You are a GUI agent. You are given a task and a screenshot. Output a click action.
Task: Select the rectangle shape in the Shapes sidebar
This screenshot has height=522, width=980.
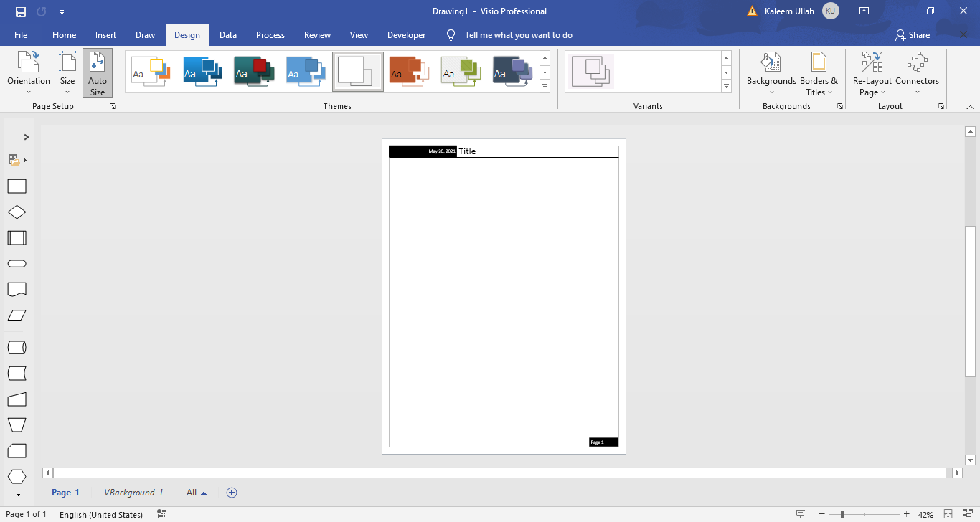point(17,186)
